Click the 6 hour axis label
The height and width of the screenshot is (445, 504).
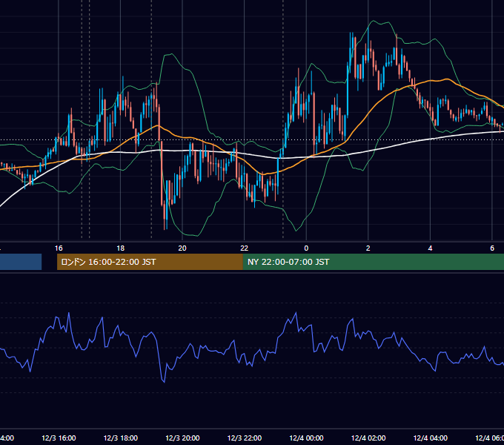pyautogui.click(x=492, y=248)
